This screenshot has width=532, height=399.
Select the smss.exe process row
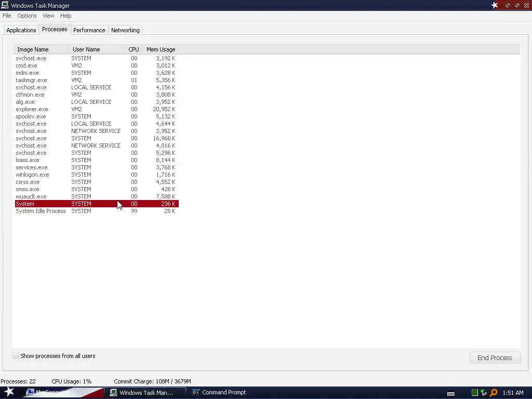[x=97, y=189]
